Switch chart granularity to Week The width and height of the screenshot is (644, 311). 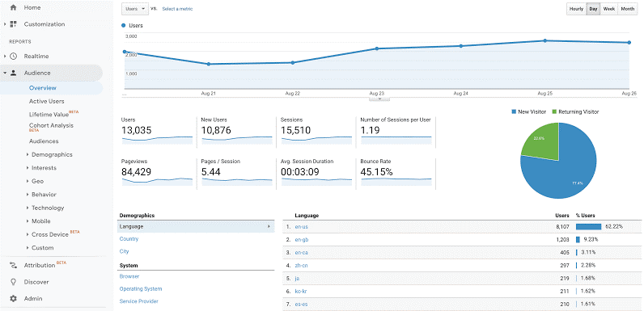[608, 9]
